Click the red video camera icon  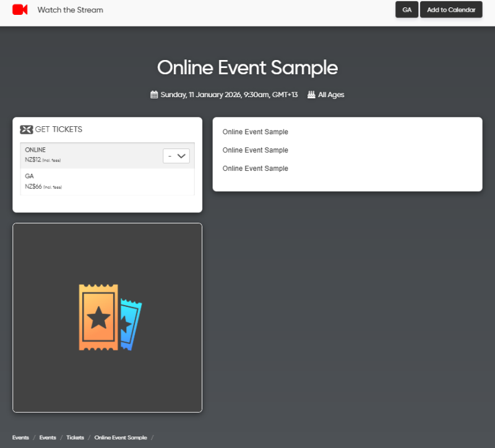coord(20,10)
